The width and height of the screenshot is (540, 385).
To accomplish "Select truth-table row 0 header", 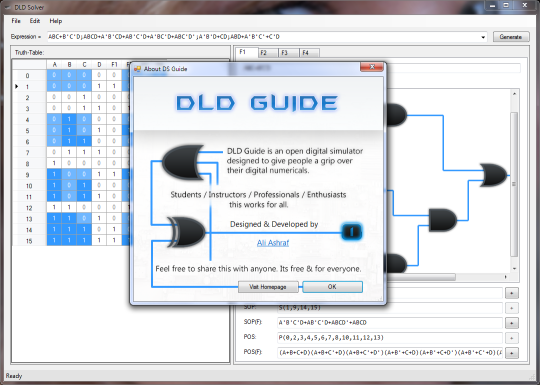I will [x=29, y=76].
